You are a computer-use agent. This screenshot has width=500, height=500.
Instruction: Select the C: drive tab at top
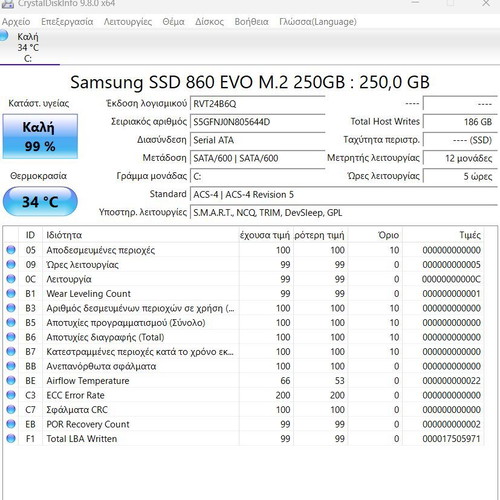tap(29, 47)
